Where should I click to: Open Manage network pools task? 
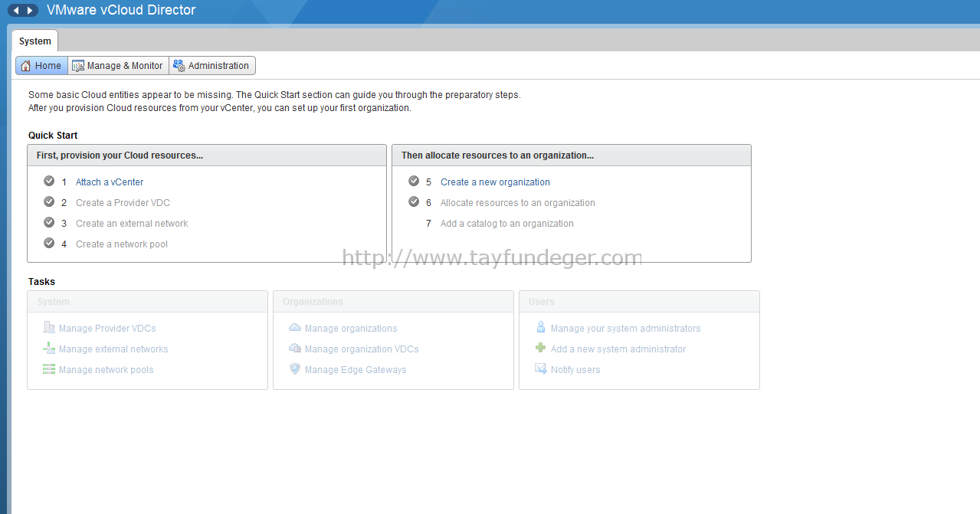(107, 370)
